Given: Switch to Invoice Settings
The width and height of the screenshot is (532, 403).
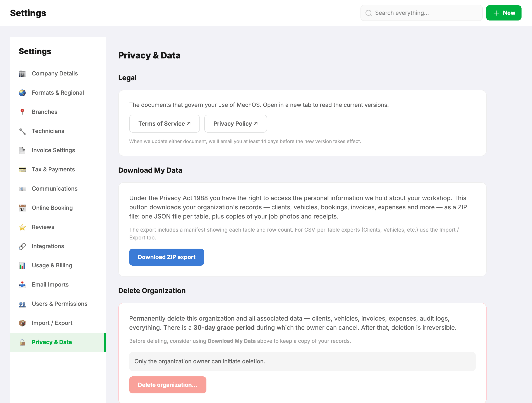Looking at the screenshot, I should (x=58, y=150).
